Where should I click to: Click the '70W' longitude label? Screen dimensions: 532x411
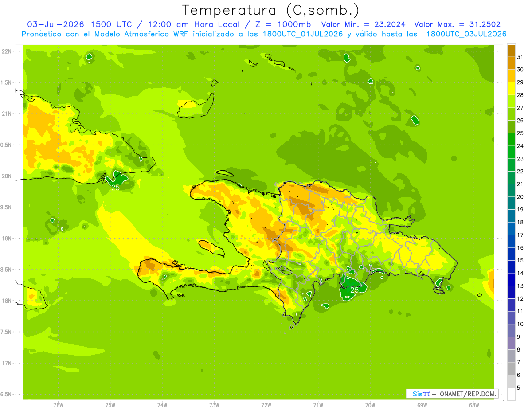point(370,405)
